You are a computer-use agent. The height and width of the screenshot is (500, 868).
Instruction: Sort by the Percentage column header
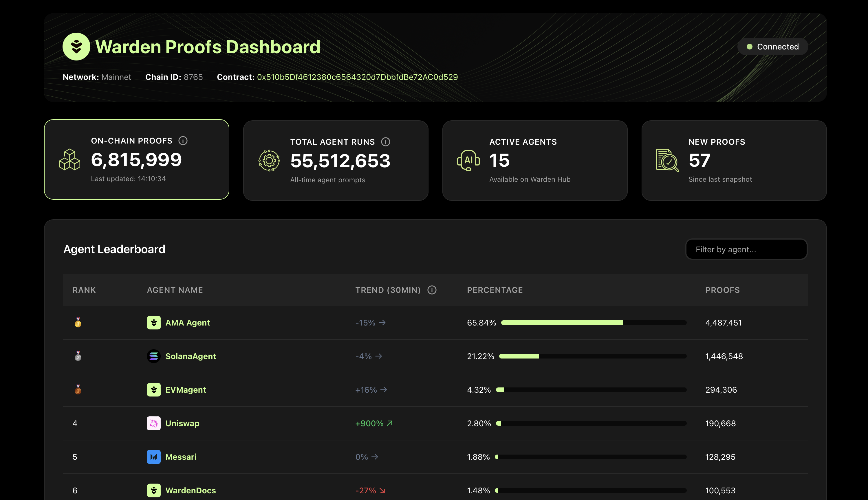coord(495,290)
